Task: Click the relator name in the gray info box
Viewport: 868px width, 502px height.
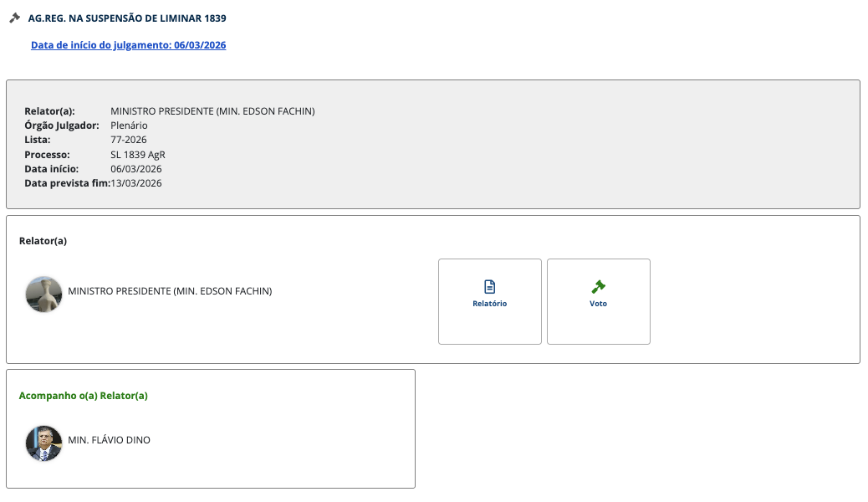Action: pyautogui.click(x=212, y=111)
